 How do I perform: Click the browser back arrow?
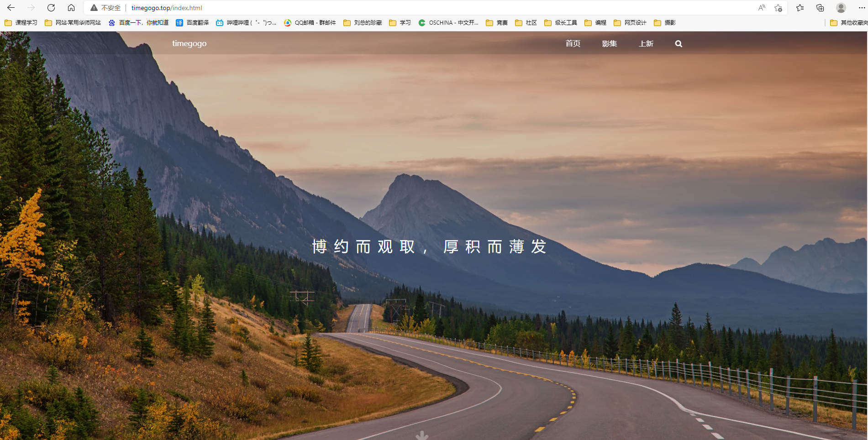11,8
